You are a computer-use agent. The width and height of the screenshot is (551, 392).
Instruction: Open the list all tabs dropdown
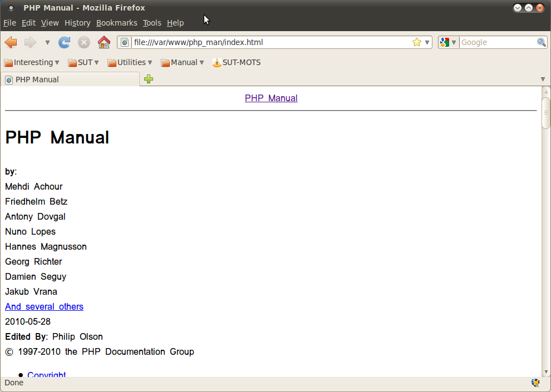543,80
